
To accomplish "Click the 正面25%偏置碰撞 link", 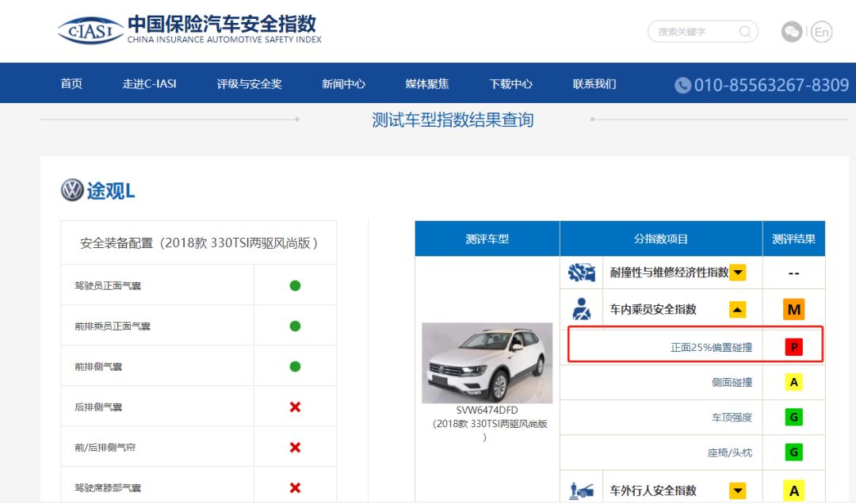I will [711, 347].
